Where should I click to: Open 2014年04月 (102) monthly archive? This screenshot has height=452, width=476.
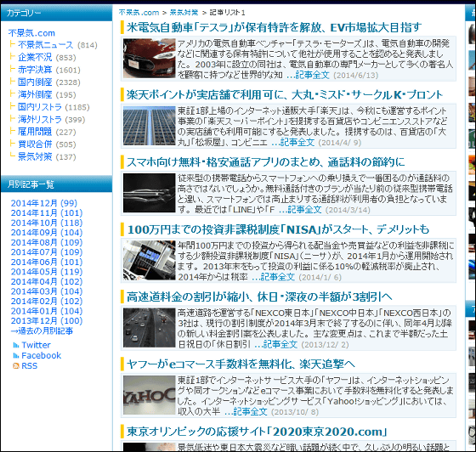point(47,281)
